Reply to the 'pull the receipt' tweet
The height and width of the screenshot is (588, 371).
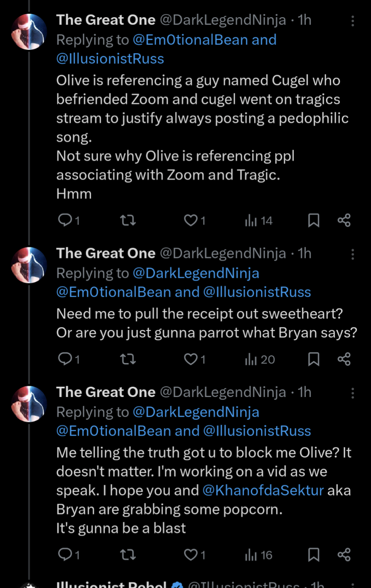tap(64, 359)
